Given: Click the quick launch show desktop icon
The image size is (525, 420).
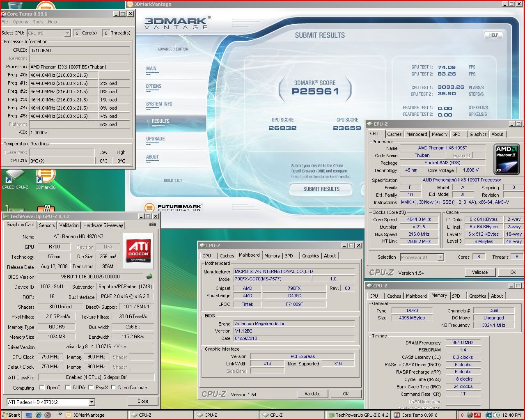Looking at the screenshot, I should (29, 415).
